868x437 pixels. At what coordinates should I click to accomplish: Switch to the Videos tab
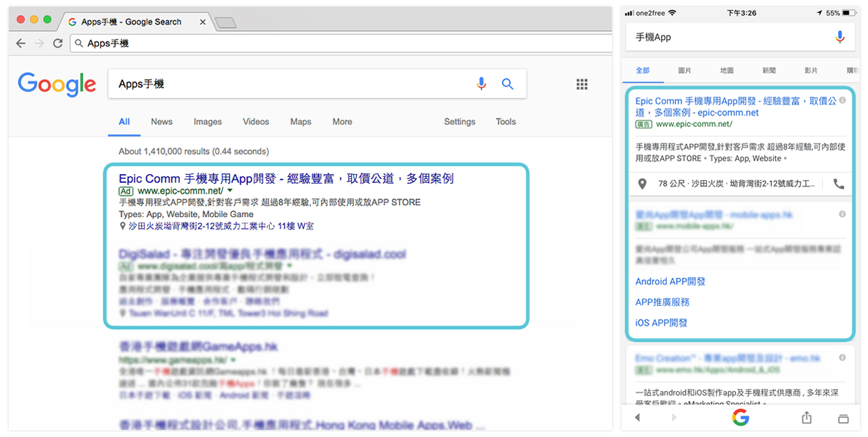tap(256, 122)
